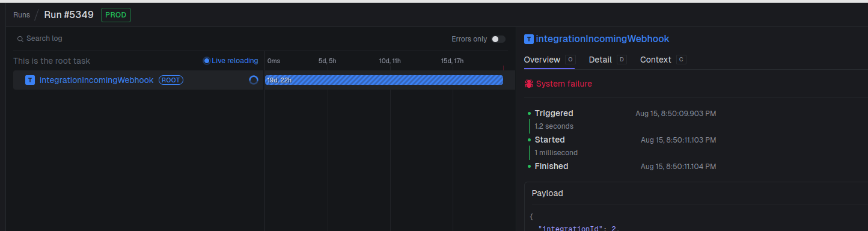The height and width of the screenshot is (231, 868).
Task: Switch to the Detail tab
Action: pyautogui.click(x=608, y=60)
